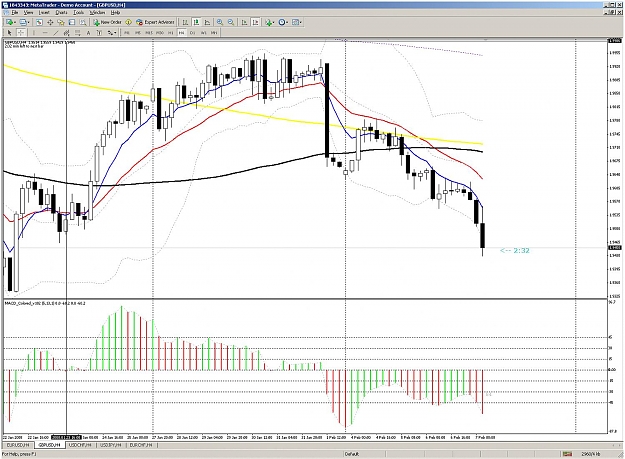Viewport: 625px width, 459px height.
Task: Switch to H1 timeframe
Action: 171,33
